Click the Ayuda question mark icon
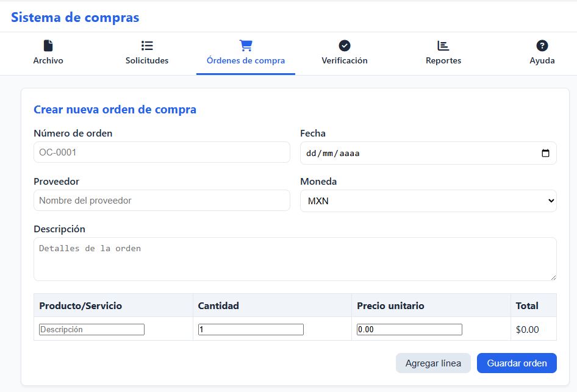The height and width of the screenshot is (392, 577). 542,46
